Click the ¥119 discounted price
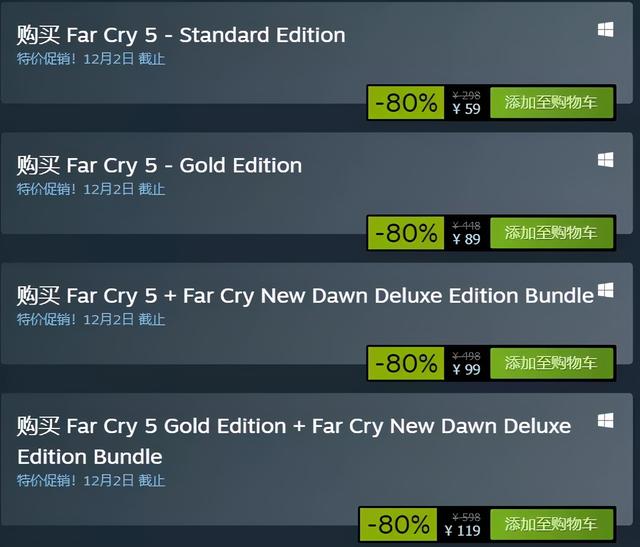This screenshot has width=640, height=547. coord(462,531)
